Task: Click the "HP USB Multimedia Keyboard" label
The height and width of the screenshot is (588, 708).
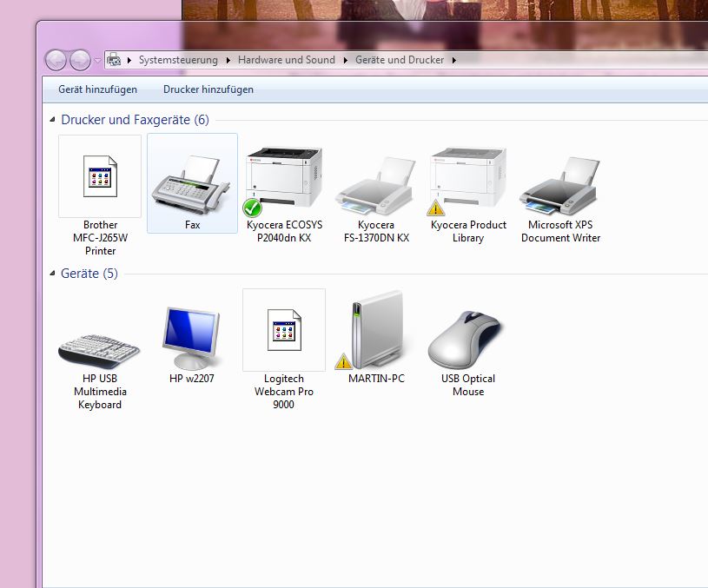Action: coord(100,391)
